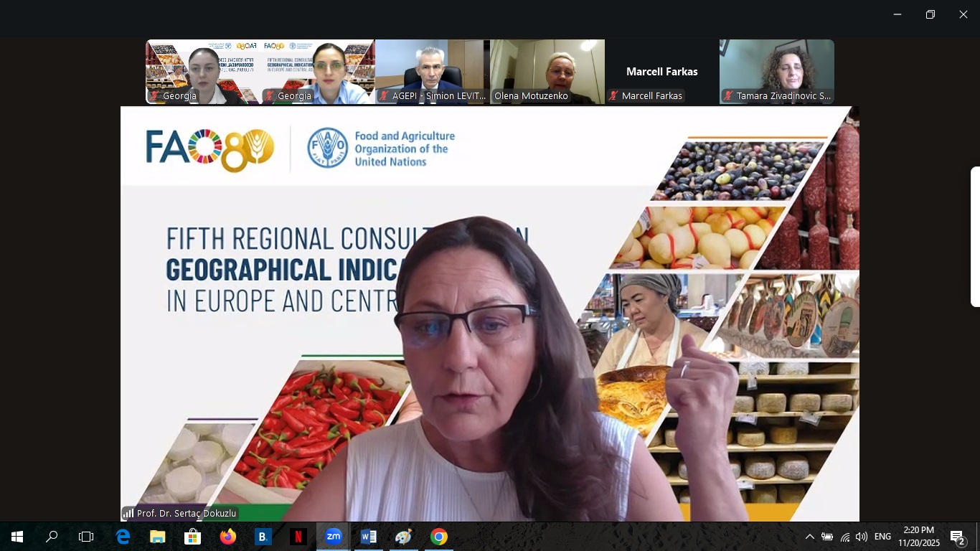Switch to the Paint application
This screenshot has width=980, height=551.
click(404, 537)
